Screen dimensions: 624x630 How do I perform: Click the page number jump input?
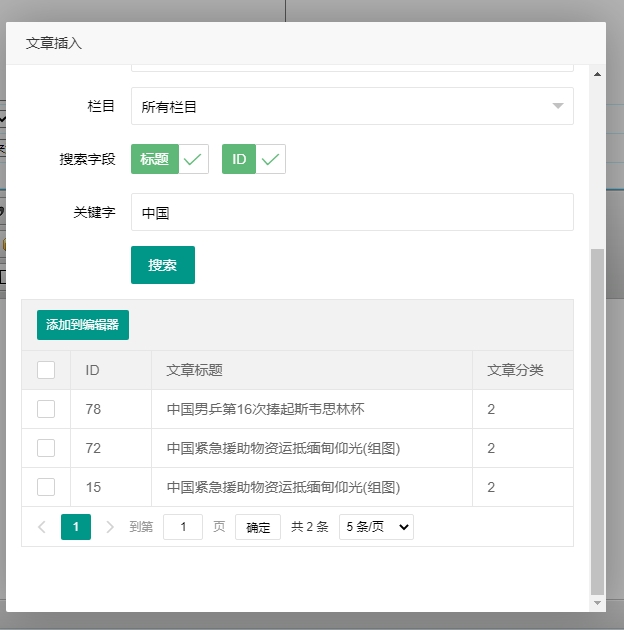pos(183,527)
